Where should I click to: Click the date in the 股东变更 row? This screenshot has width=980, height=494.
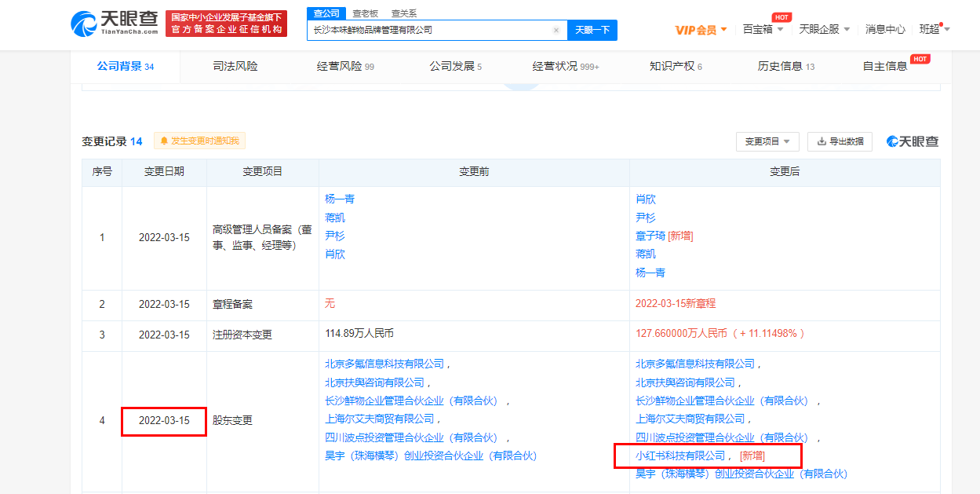click(164, 420)
